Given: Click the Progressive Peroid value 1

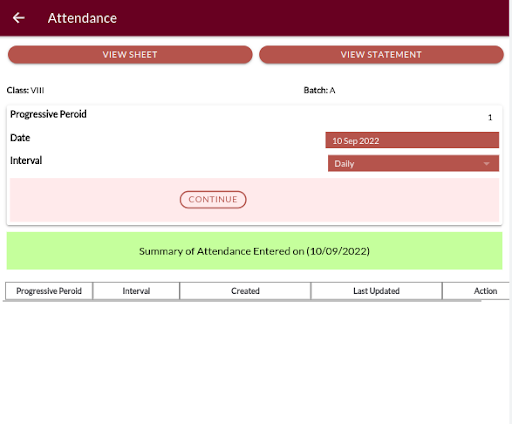Looking at the screenshot, I should click(x=490, y=117).
